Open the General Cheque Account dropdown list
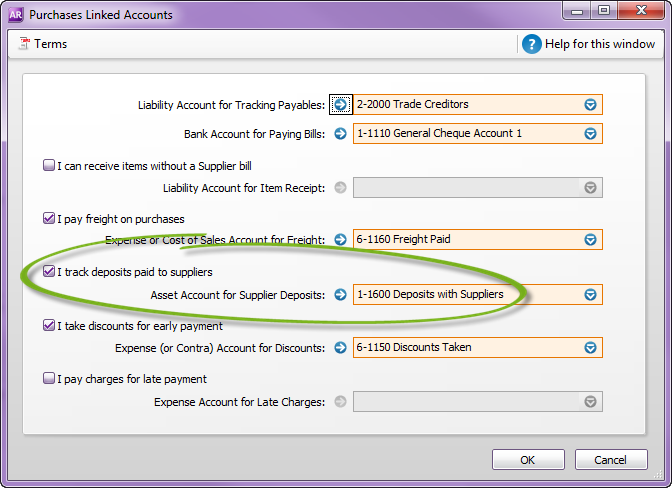Viewport: 672px width, 488px height. click(x=590, y=133)
